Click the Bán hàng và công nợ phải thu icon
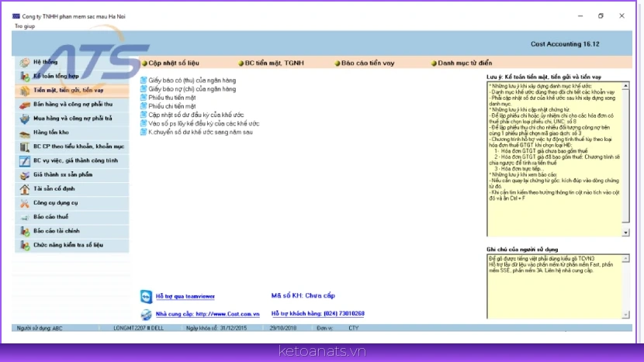Viewport: 644px width, 362px height. pyautogui.click(x=25, y=105)
